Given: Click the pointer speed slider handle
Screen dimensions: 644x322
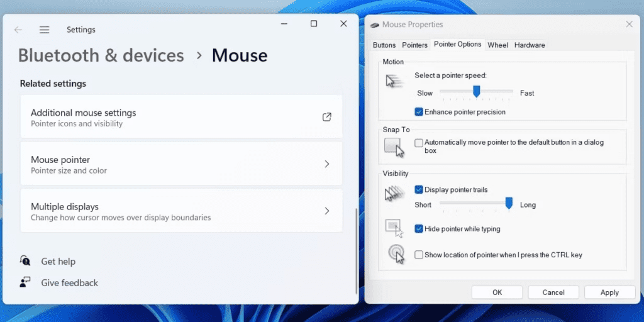Looking at the screenshot, I should click(476, 92).
